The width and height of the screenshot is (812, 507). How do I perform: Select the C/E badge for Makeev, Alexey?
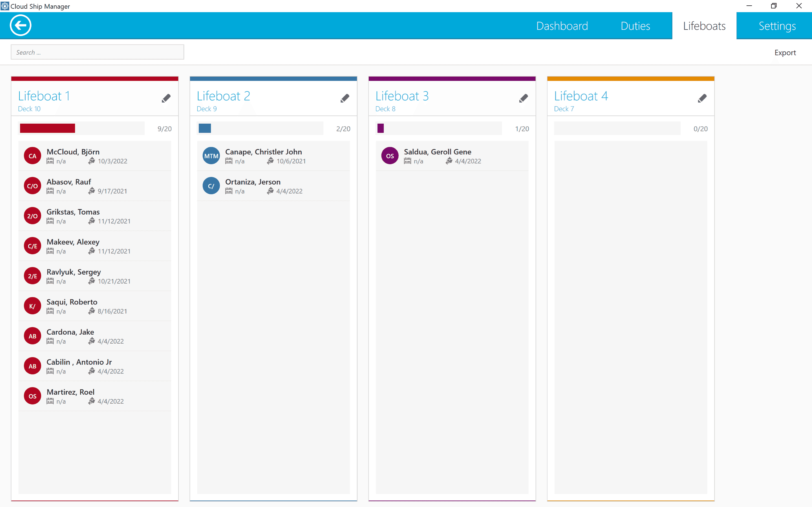pos(32,246)
